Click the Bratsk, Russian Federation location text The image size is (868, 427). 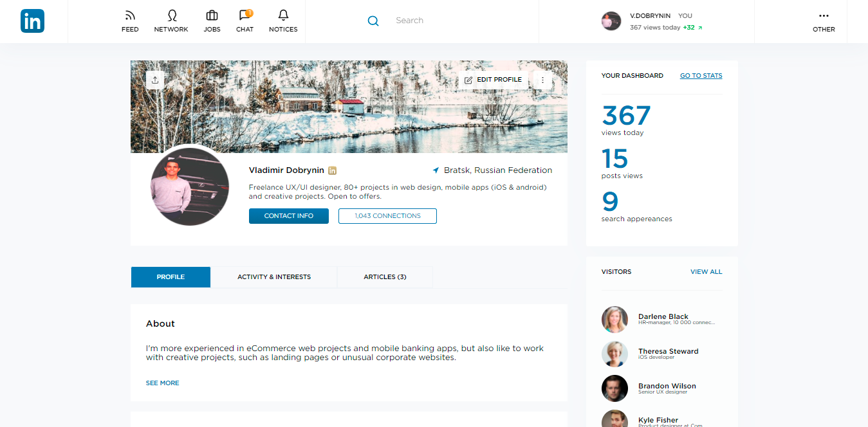[x=498, y=170]
